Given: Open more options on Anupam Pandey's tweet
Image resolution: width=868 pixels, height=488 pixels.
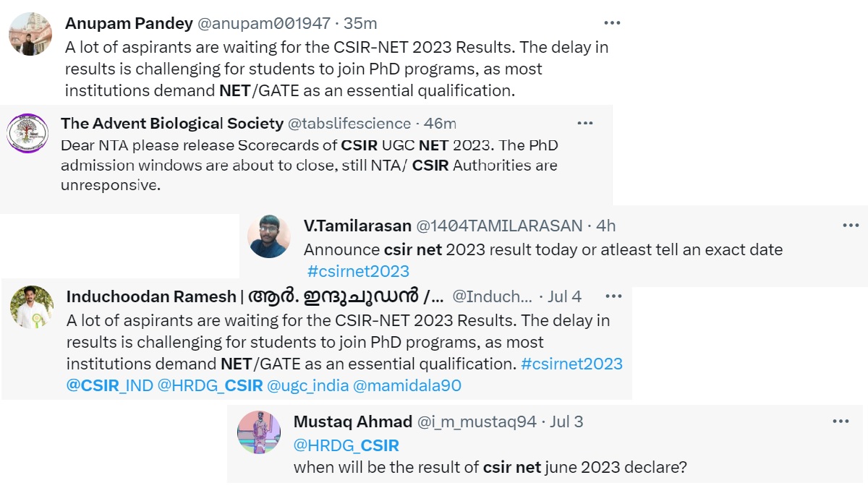Looking at the screenshot, I should pos(612,23).
